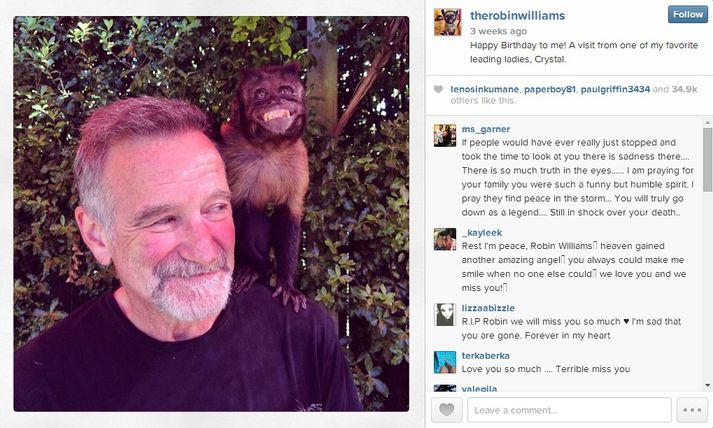Click terkaberka's avatar image
The width and height of the screenshot is (713, 428).
click(x=445, y=361)
